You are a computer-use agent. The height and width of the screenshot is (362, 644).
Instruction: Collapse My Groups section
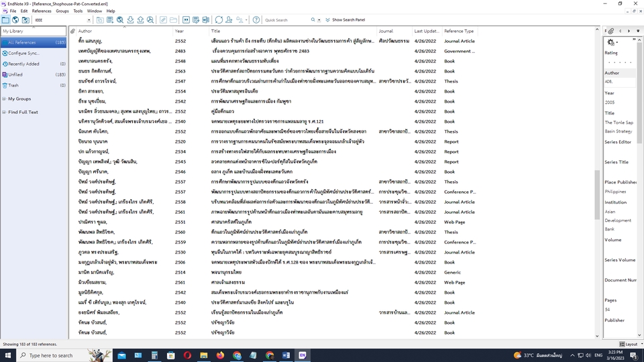(x=4, y=99)
